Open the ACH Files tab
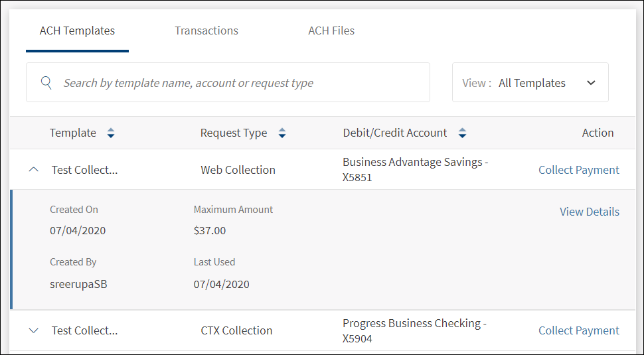Screen dimensions: 644x355 331,31
